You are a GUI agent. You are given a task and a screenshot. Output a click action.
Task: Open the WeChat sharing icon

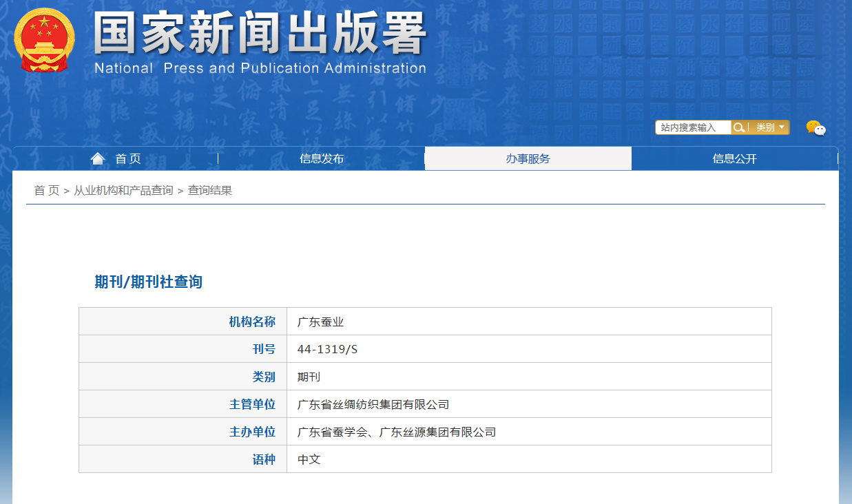815,127
